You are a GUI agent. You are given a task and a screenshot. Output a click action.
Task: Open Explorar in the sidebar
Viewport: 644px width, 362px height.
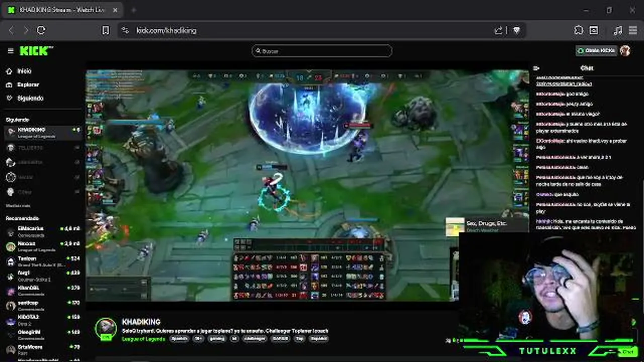[28, 84]
